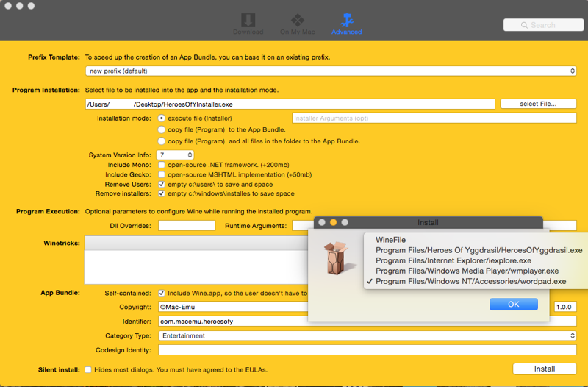Enable the Include Gecko checkbox
The height and width of the screenshot is (387, 588).
[x=161, y=174]
